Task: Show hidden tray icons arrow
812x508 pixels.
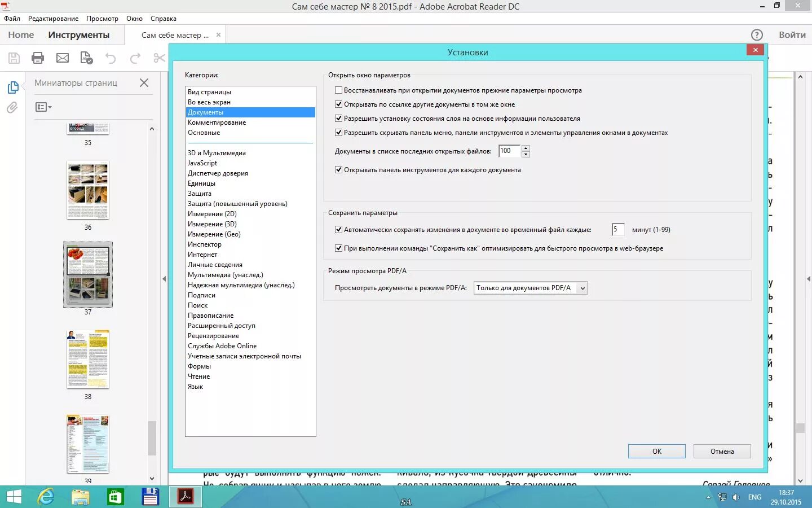Action: coord(708,497)
